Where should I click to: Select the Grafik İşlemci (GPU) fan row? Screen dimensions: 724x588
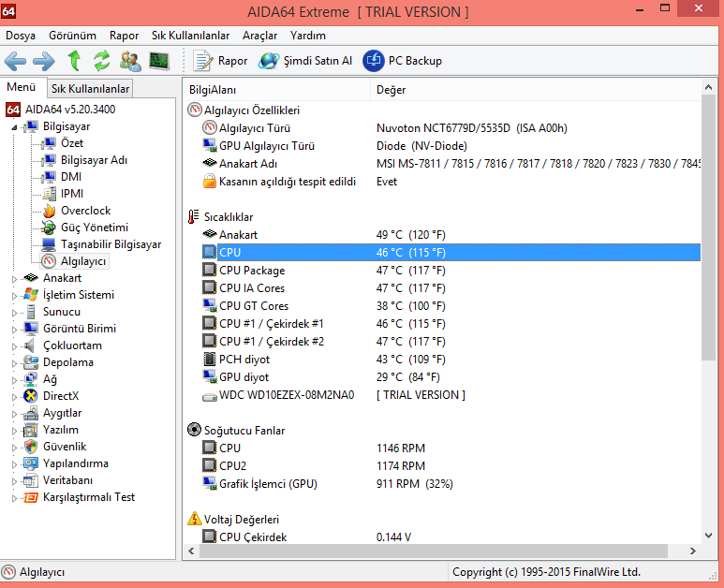click(451, 484)
